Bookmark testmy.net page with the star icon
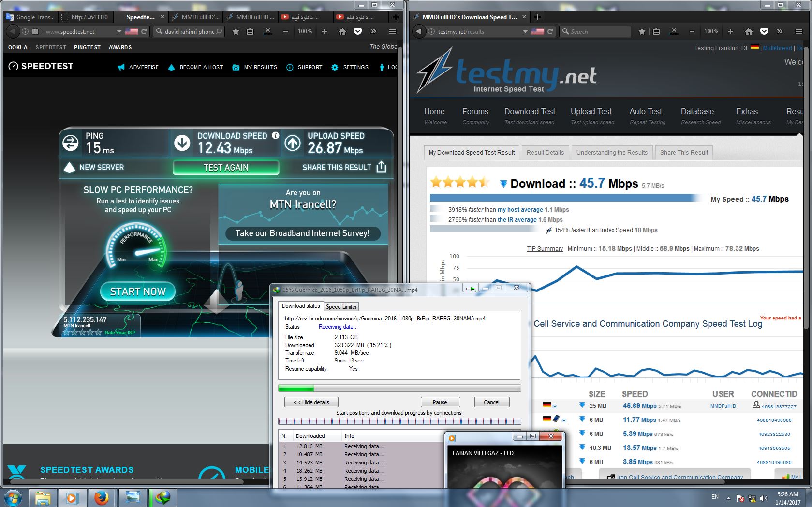Screen dimensions: 812x507 coord(642,31)
